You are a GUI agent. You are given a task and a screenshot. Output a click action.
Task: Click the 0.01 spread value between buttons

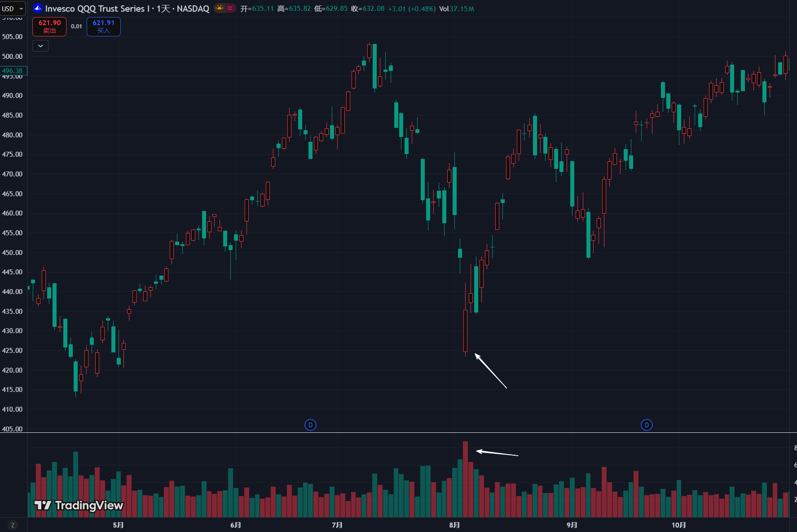(76, 26)
